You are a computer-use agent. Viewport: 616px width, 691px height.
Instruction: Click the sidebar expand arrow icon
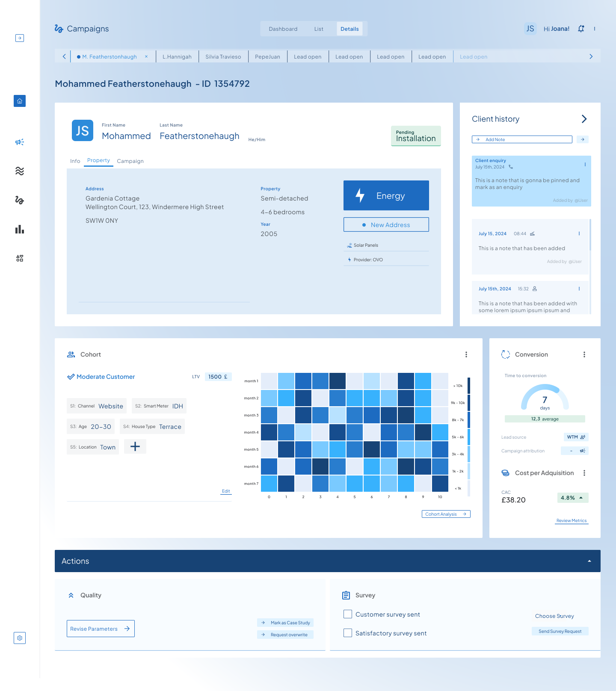click(x=20, y=38)
